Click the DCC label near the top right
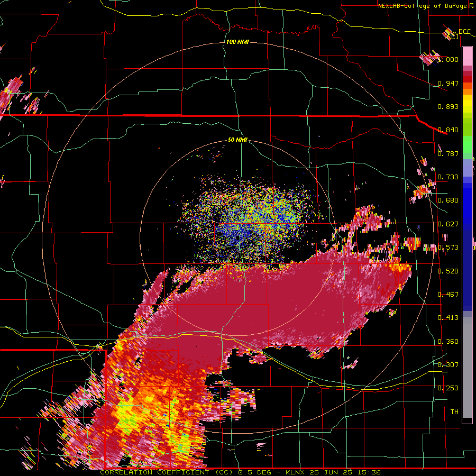 [x=464, y=31]
